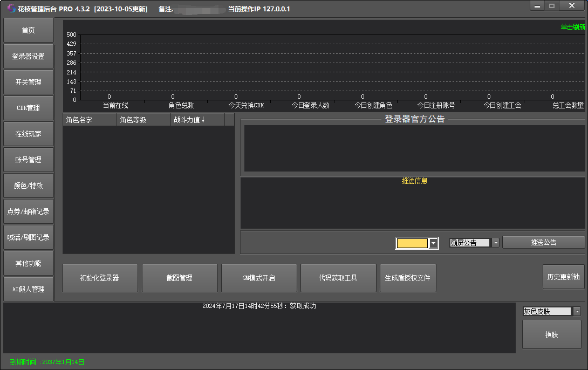The height and width of the screenshot is (370, 588).
Task: Open the 首页 home tab
Action: [29, 30]
